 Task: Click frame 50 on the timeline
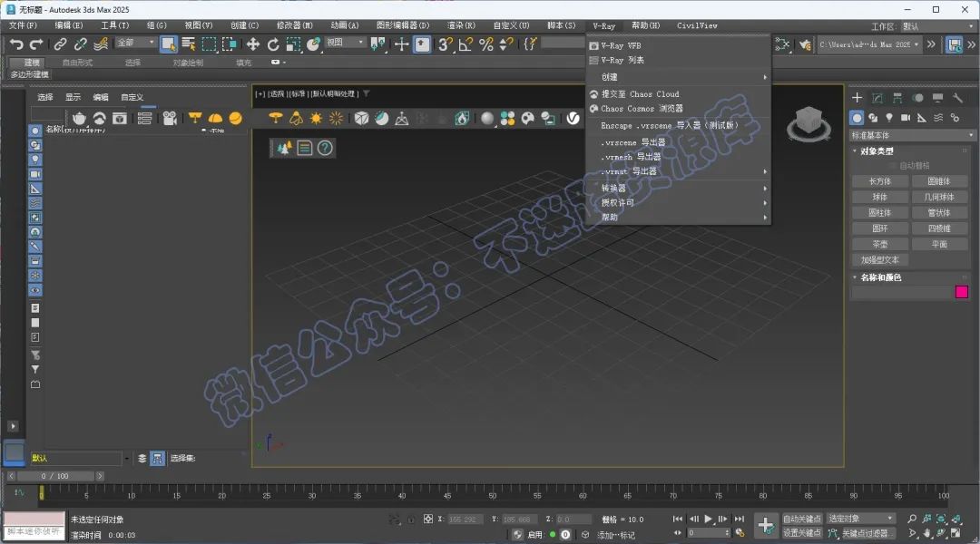493,494
